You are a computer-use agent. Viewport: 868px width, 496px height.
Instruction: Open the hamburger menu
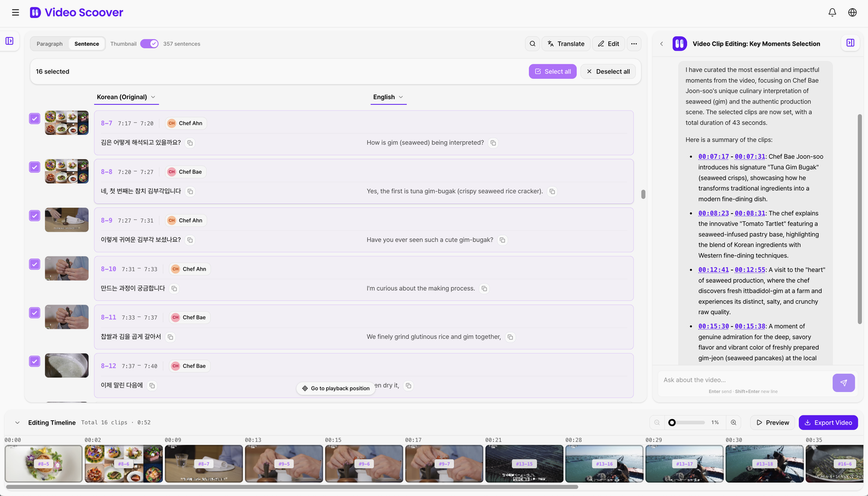tap(15, 12)
